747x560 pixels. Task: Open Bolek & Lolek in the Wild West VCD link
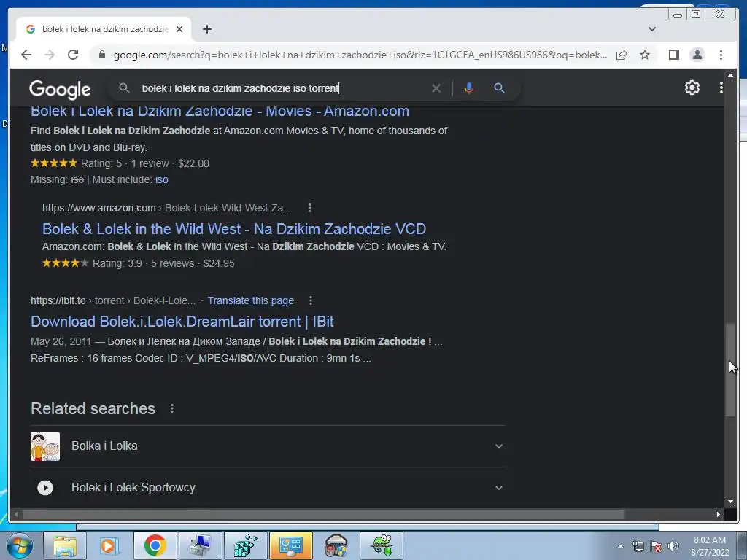(234, 229)
